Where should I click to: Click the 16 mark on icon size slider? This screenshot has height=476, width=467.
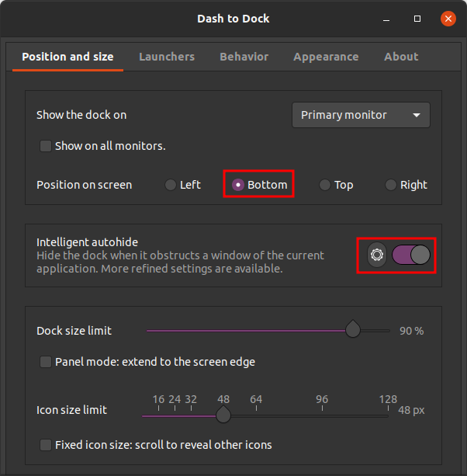click(158, 399)
